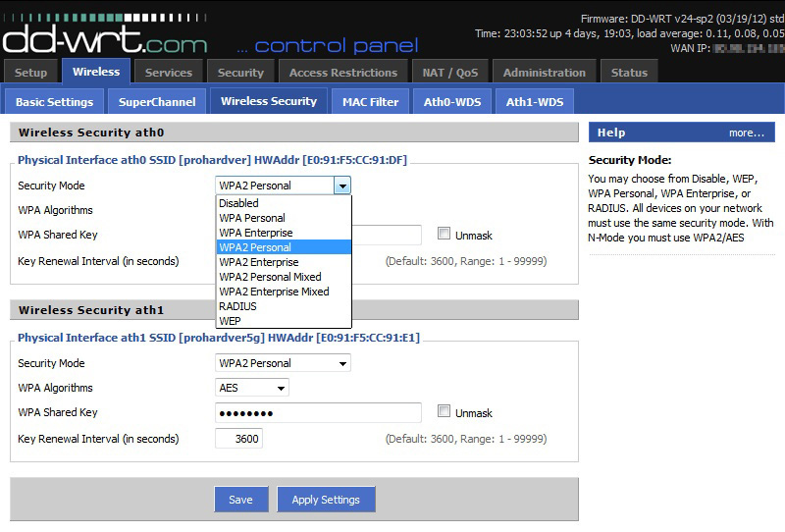Collapse ath0 Security Mode dropdown arrow
The height and width of the screenshot is (532, 785).
coord(342,186)
